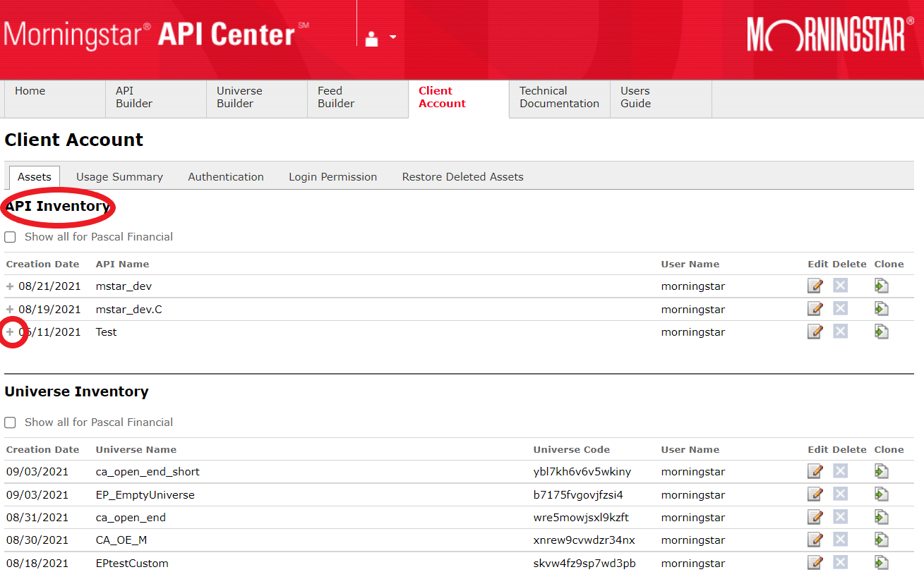The width and height of the screenshot is (924, 572).
Task: Click the Morningstar API Center title
Action: [x=156, y=35]
